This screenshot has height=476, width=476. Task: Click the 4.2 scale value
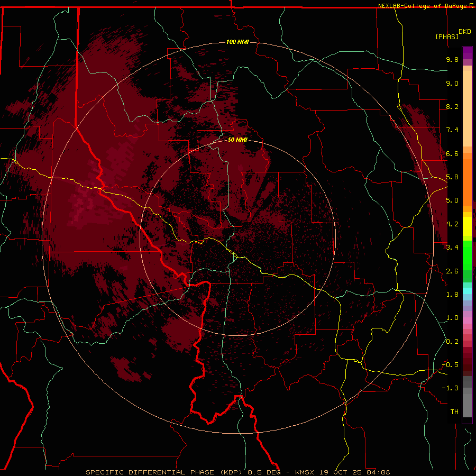coord(452,224)
